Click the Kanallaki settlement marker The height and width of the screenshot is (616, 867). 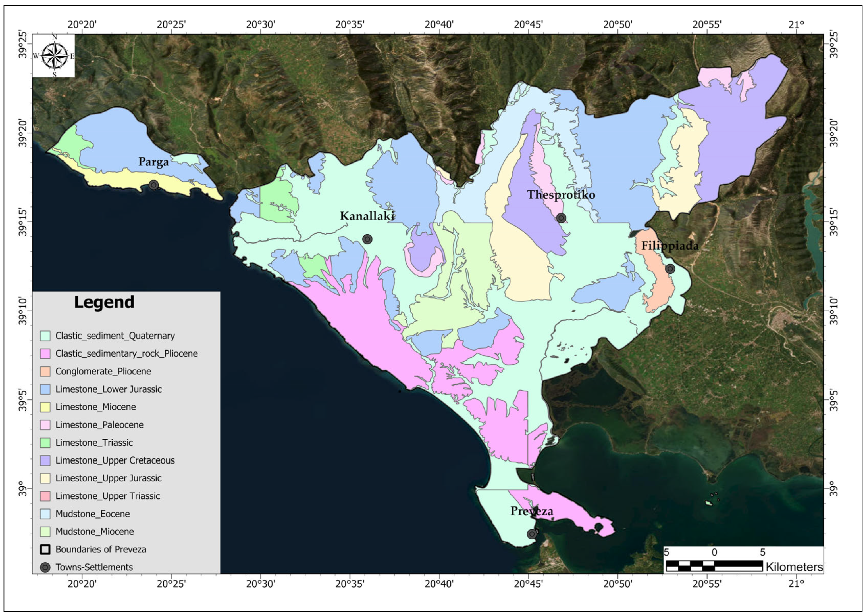tap(367, 239)
